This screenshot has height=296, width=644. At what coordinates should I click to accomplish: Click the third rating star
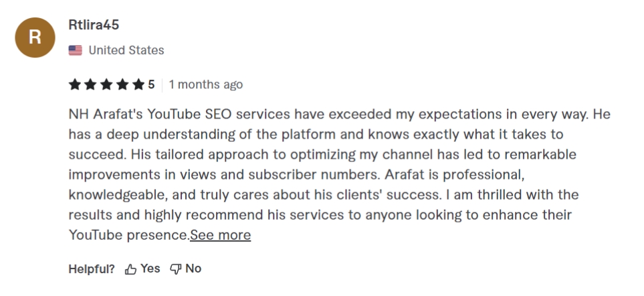click(106, 84)
